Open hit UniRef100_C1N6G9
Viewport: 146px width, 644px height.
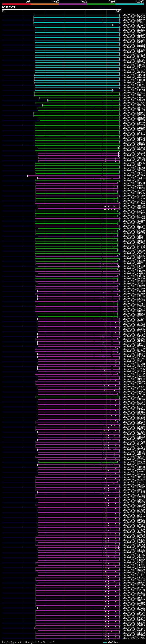click(x=133, y=118)
